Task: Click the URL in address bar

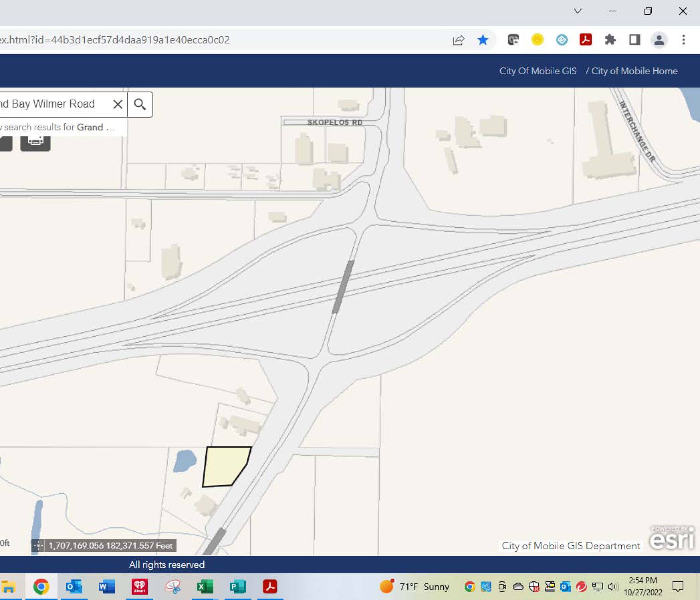Action: coord(115,40)
